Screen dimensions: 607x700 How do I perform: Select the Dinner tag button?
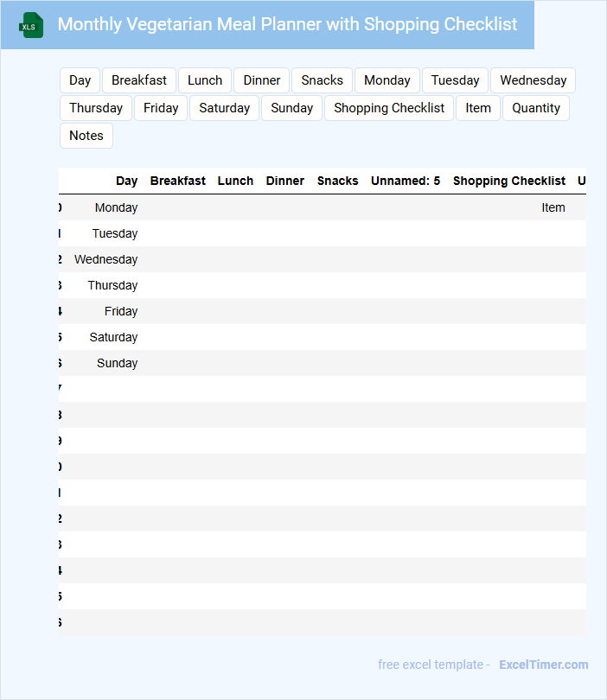tap(262, 80)
